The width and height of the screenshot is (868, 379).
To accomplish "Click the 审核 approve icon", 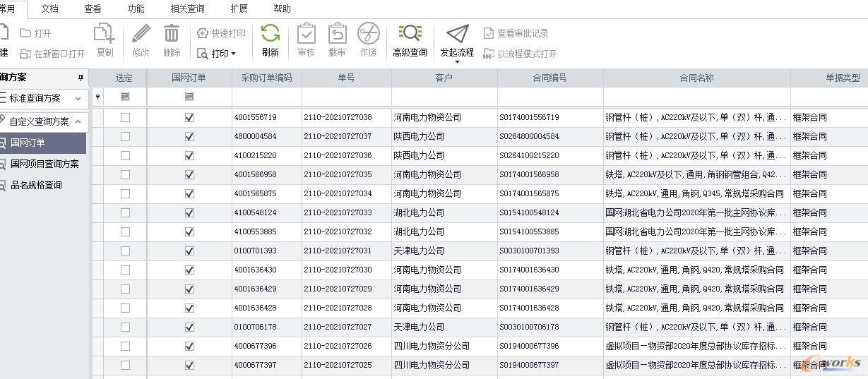I will click(x=307, y=33).
